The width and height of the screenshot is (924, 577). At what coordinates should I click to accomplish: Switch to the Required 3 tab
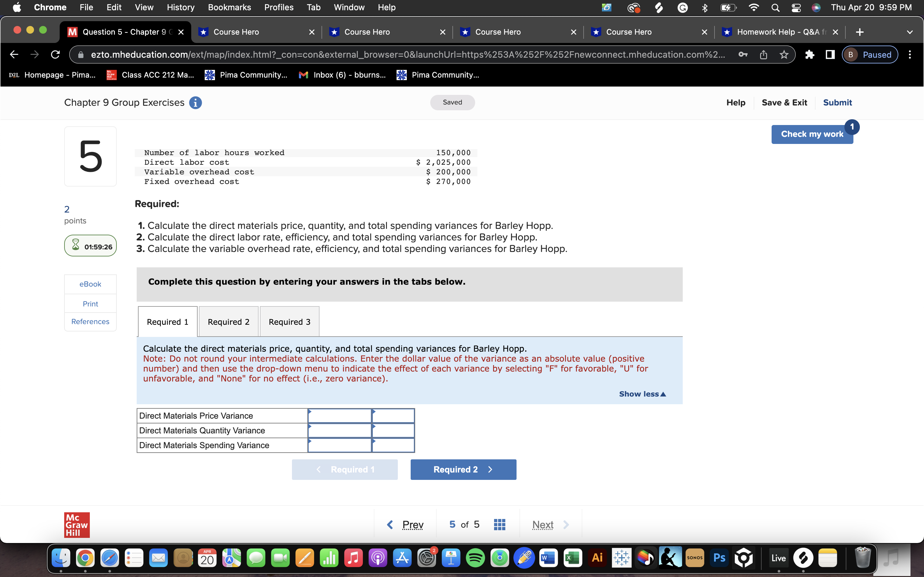(x=289, y=322)
